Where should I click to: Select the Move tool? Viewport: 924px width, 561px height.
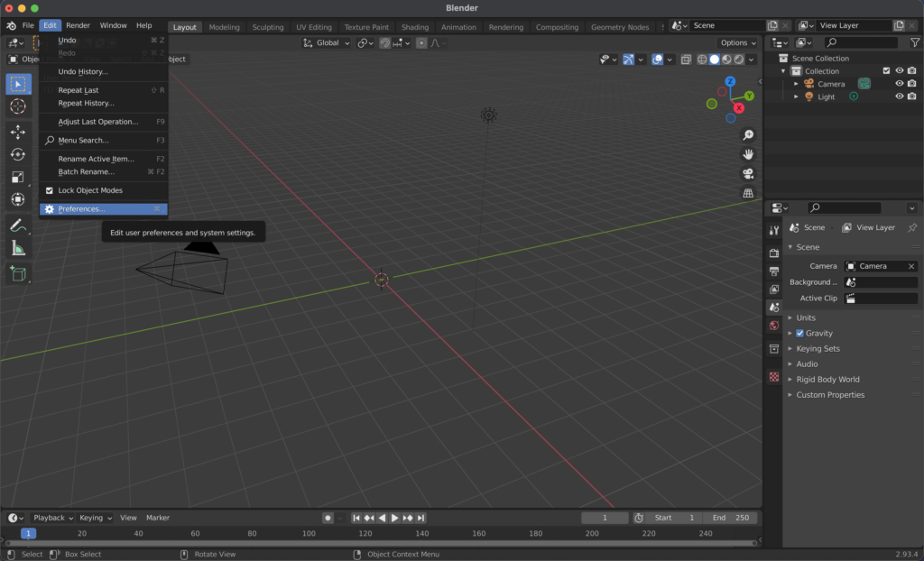pyautogui.click(x=18, y=132)
